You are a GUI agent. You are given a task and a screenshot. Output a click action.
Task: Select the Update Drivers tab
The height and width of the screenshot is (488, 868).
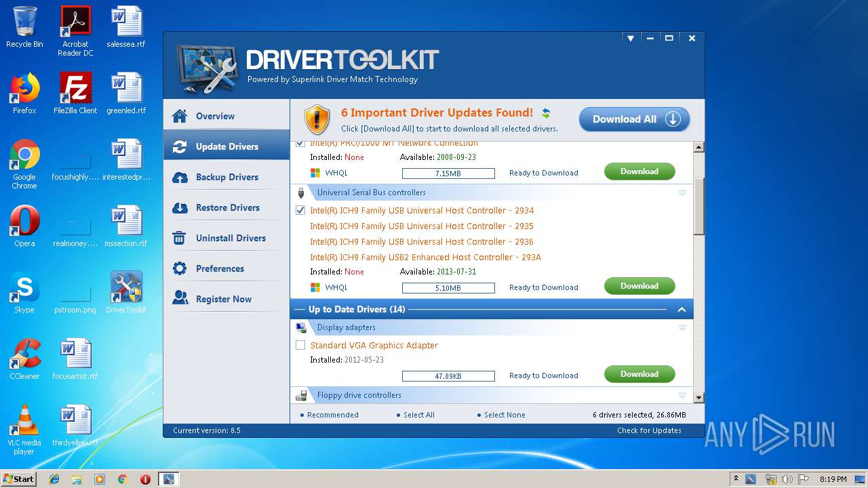click(226, 146)
